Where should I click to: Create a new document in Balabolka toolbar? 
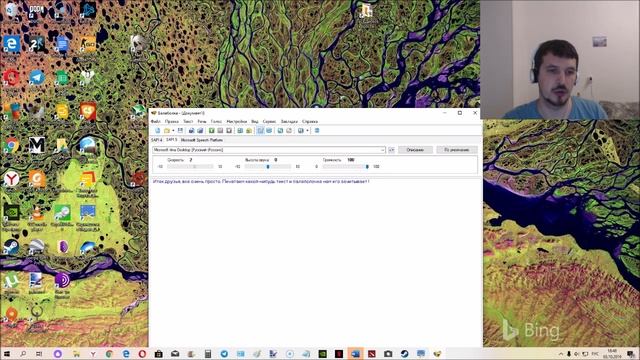pos(158,131)
